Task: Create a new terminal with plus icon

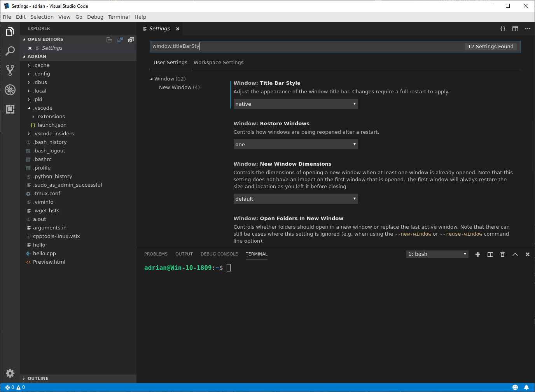Action: (478, 254)
